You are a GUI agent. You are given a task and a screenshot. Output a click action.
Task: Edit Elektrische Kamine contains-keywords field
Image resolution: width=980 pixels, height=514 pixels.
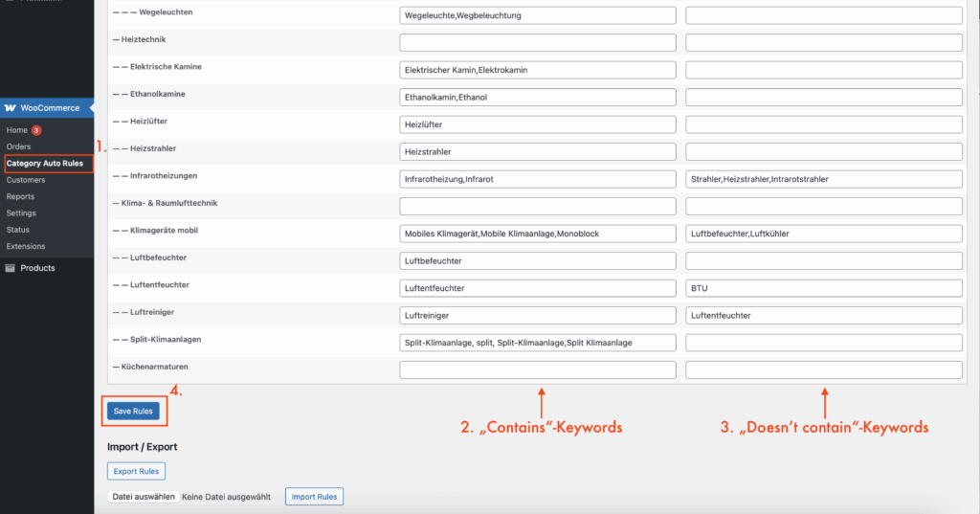tap(538, 70)
